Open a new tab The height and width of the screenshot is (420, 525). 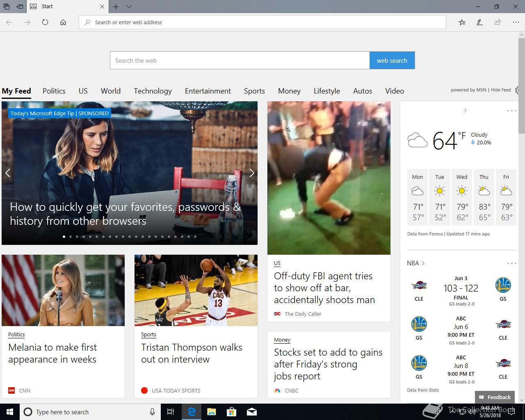116,7
